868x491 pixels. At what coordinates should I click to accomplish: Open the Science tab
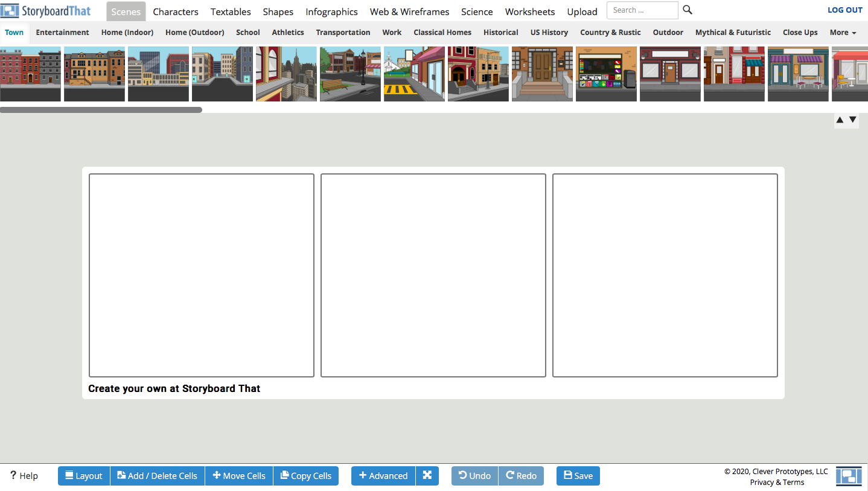(476, 11)
